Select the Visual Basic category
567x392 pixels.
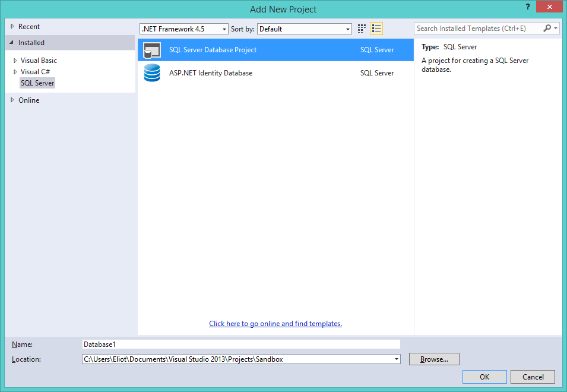pyautogui.click(x=39, y=61)
